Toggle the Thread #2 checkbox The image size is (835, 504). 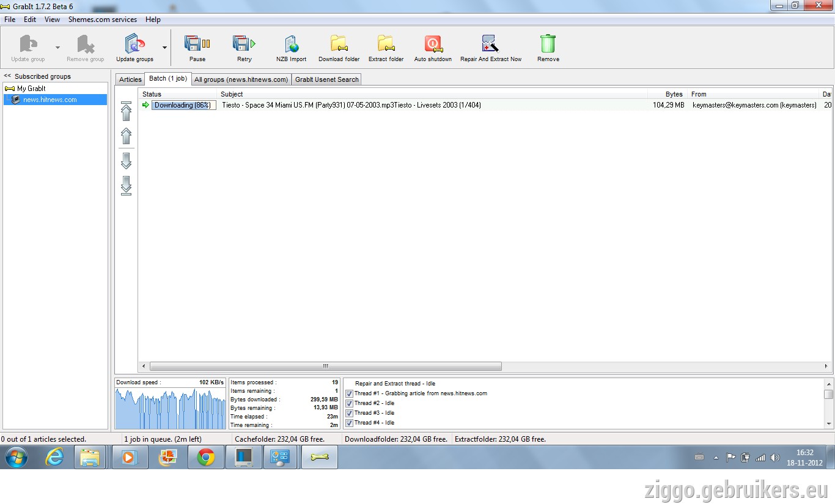coord(349,403)
